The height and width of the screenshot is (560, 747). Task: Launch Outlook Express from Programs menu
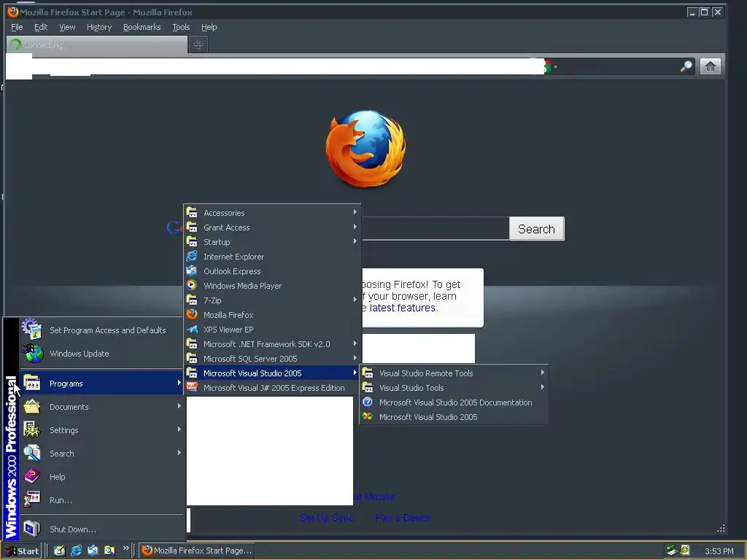coord(272,271)
